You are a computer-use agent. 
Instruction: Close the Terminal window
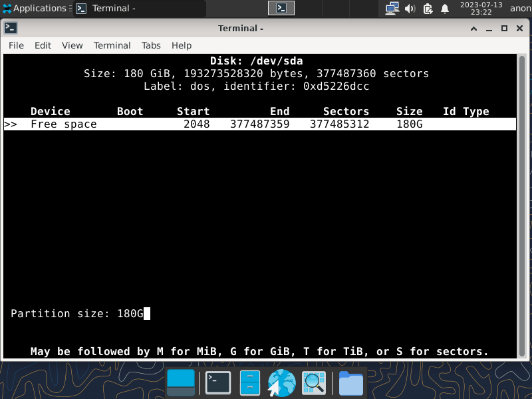click(519, 29)
